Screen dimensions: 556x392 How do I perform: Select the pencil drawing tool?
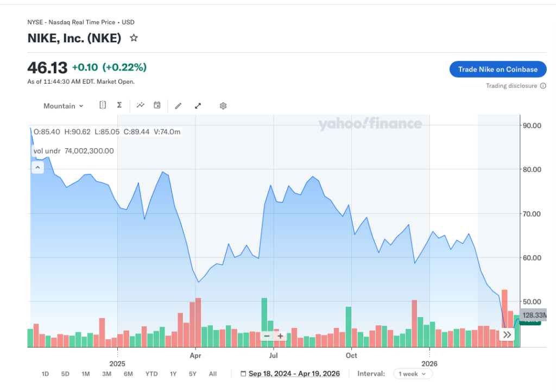pos(178,106)
